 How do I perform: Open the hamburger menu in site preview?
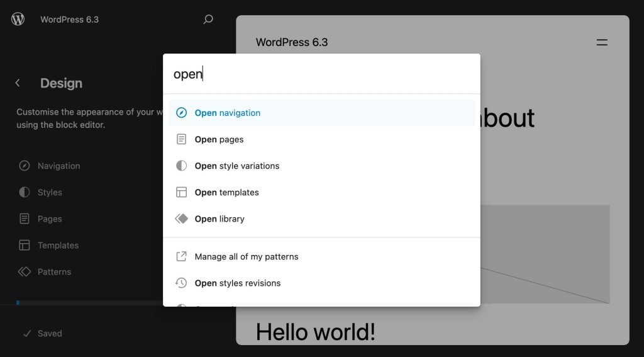point(602,42)
